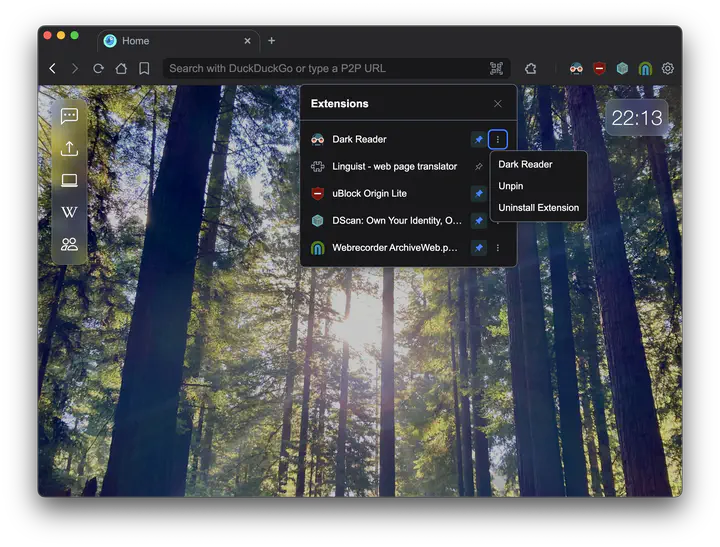This screenshot has height=547, width=720.
Task: Click the QR code icon in address bar
Action: [x=496, y=68]
